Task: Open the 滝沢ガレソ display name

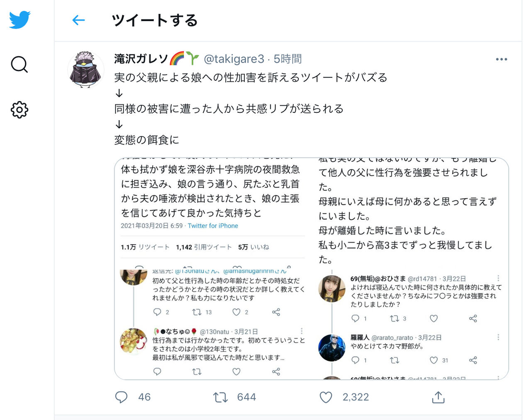Action: [141, 59]
